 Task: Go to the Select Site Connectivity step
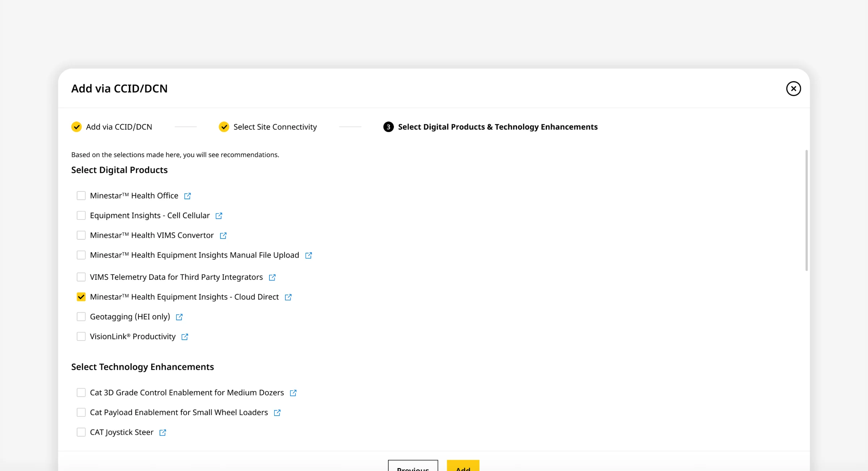268,127
